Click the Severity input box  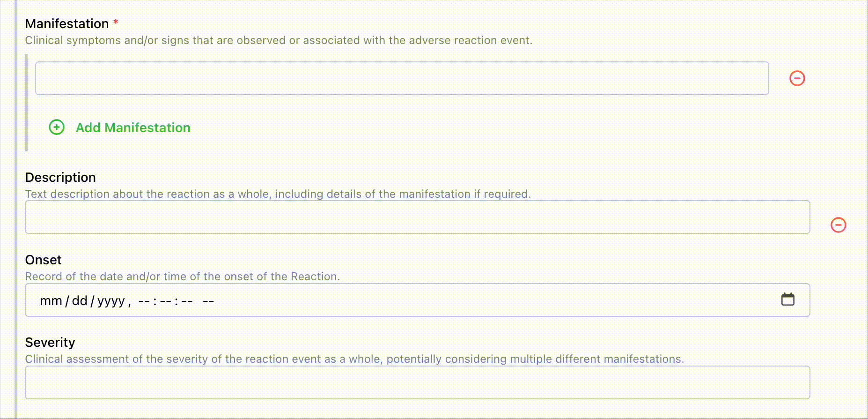417,382
